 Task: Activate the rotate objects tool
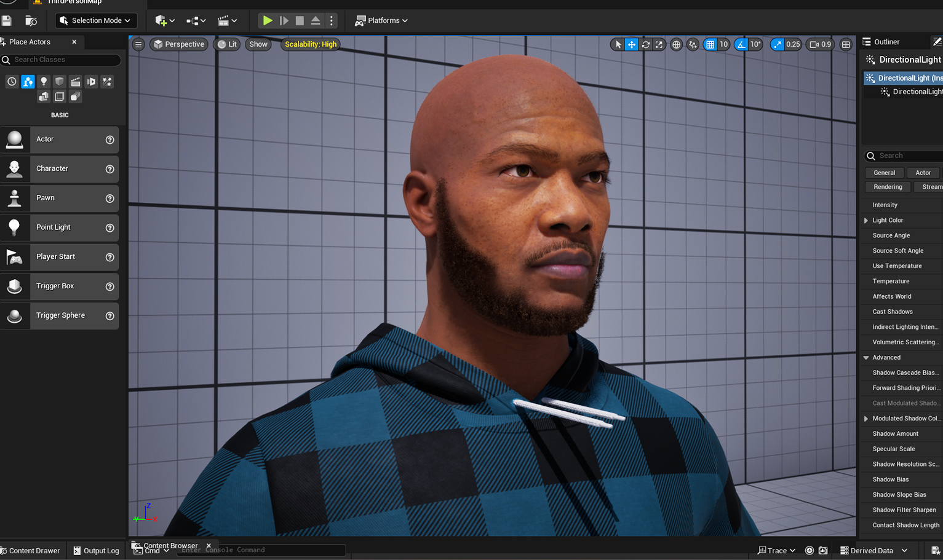645,44
